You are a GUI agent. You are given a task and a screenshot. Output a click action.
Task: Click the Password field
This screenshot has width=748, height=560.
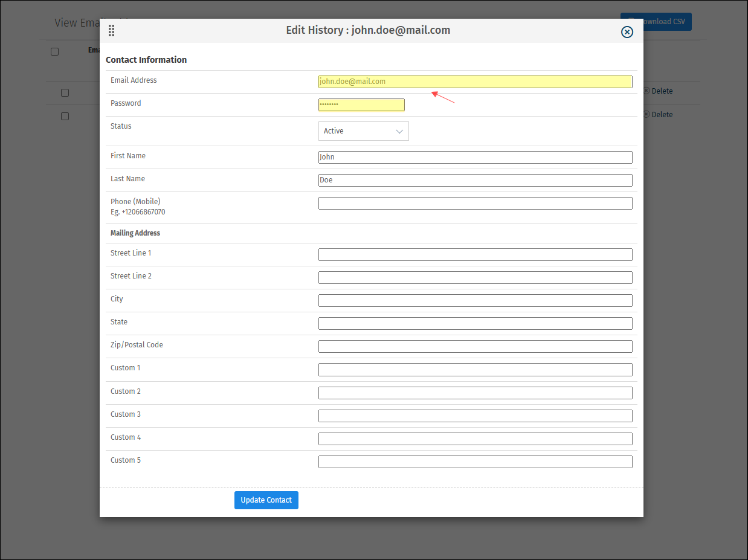[361, 105]
